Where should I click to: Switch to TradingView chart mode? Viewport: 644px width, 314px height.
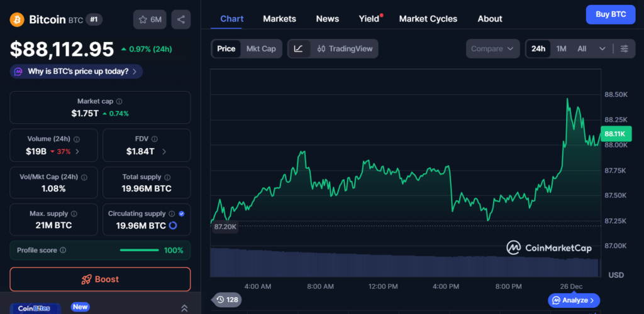coord(345,48)
